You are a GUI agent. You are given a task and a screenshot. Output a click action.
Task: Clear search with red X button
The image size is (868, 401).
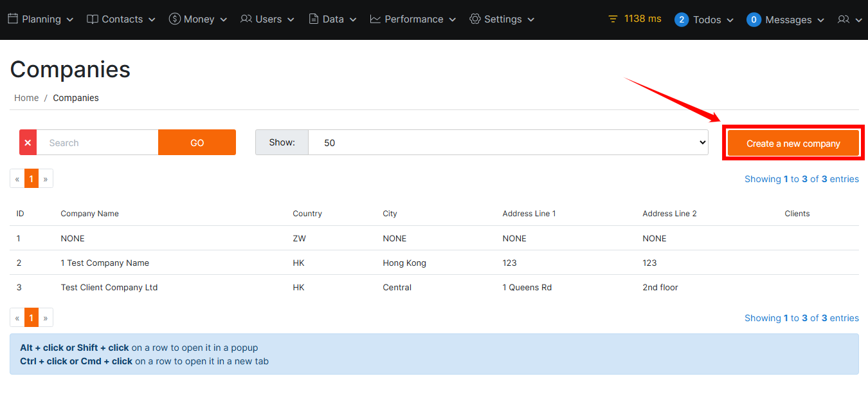pyautogui.click(x=28, y=143)
